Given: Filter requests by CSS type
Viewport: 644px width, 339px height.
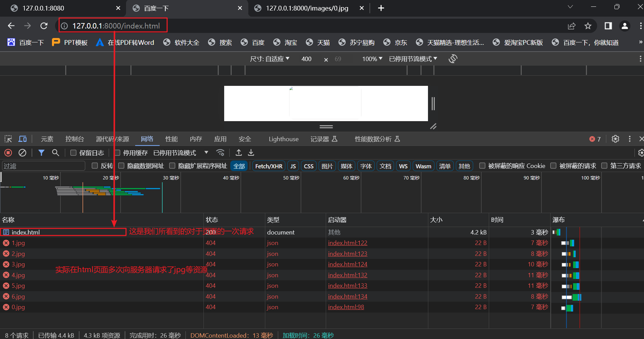Looking at the screenshot, I should tap(308, 166).
